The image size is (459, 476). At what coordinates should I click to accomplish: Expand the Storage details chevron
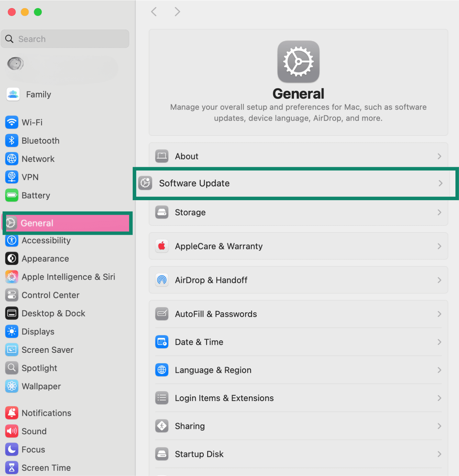pyautogui.click(x=439, y=212)
